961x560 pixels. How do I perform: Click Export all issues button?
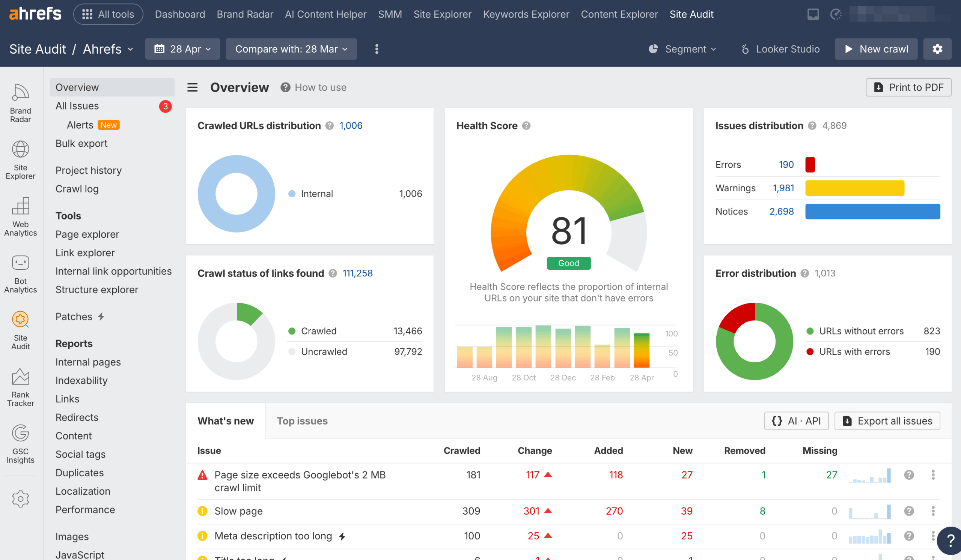click(887, 421)
